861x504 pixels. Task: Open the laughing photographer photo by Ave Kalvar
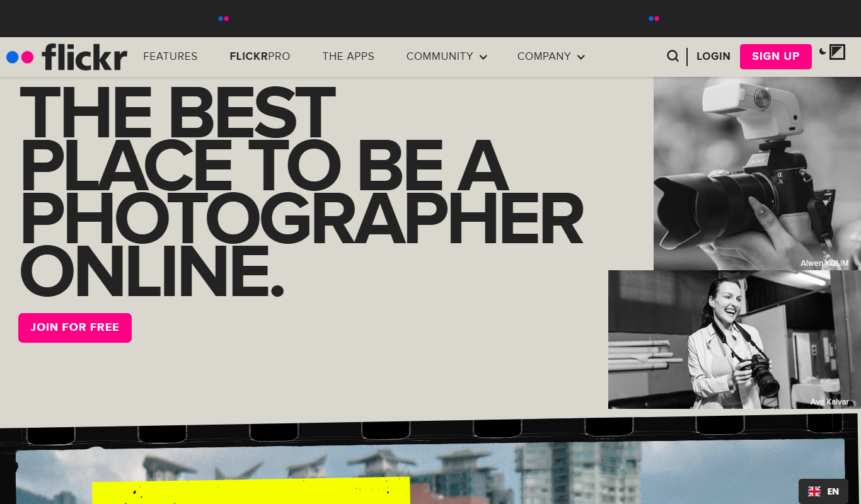coord(734,340)
